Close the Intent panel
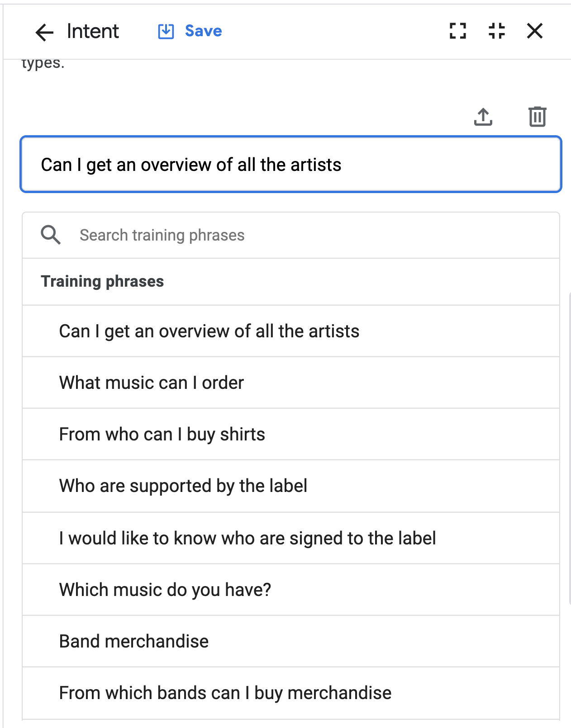The height and width of the screenshot is (728, 571). tap(535, 31)
